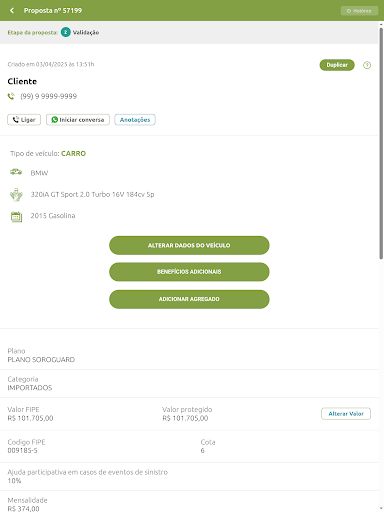The image size is (384, 512).
Task: Click the model icon beside 320iA GT Sport
Action: pos(16,195)
